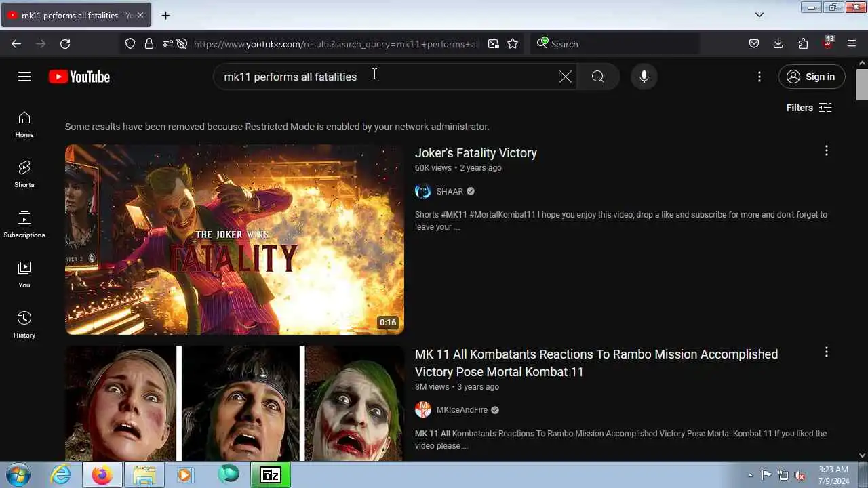Click the magnifier search button

pos(597,77)
